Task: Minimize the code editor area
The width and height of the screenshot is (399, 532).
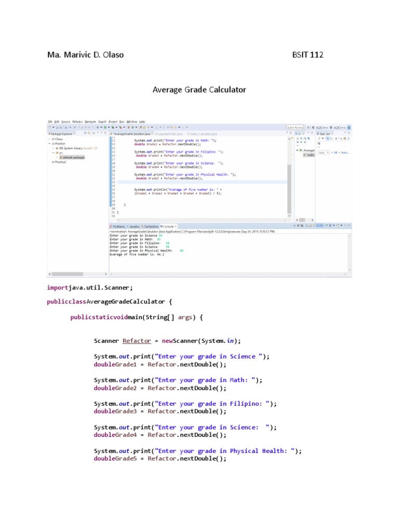Action: tap(287, 132)
